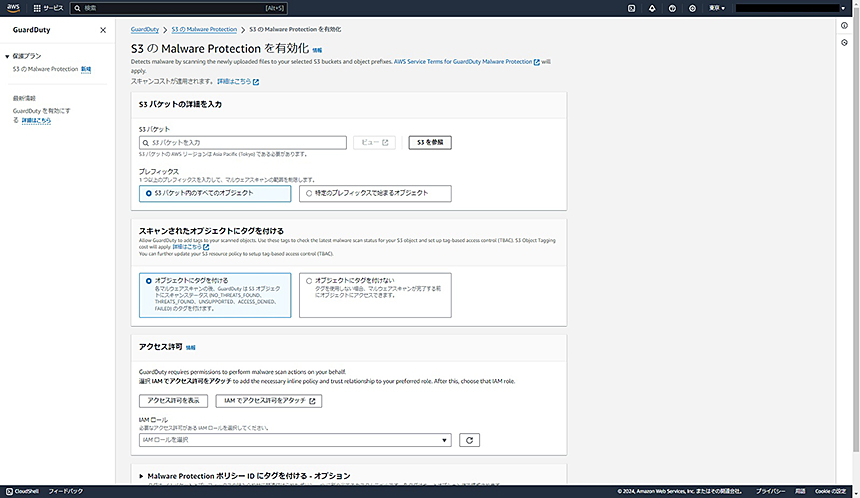Viewport: 860px width, 498px height.
Task: Open CloudShell icon in top bar
Action: tap(631, 8)
